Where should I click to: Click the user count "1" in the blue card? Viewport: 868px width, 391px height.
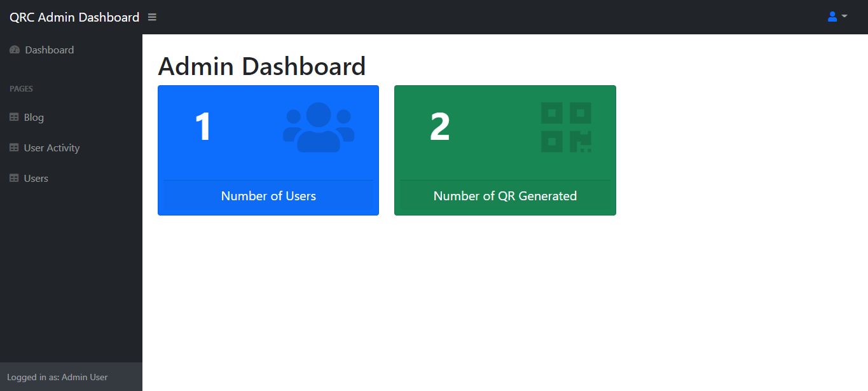click(x=203, y=127)
